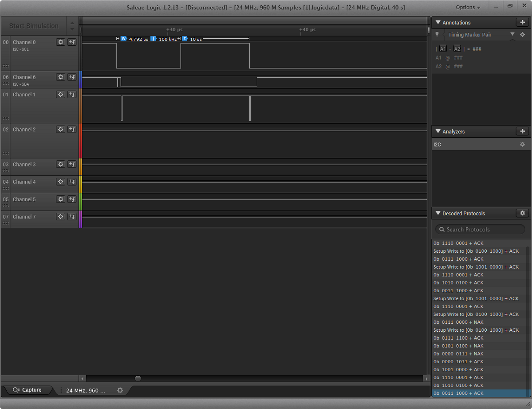
Task: Click the pin icon beside Timing Marker Pair
Action: click(x=437, y=35)
